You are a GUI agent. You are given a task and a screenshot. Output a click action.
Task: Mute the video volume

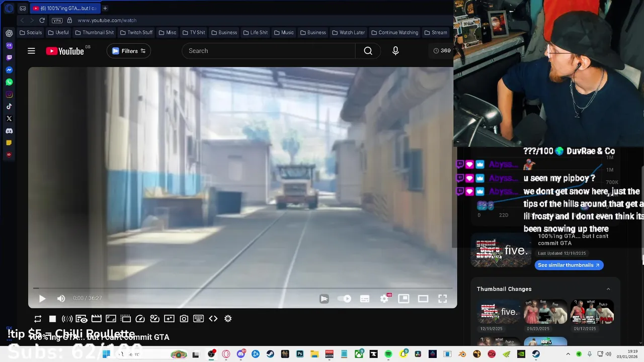click(x=61, y=299)
